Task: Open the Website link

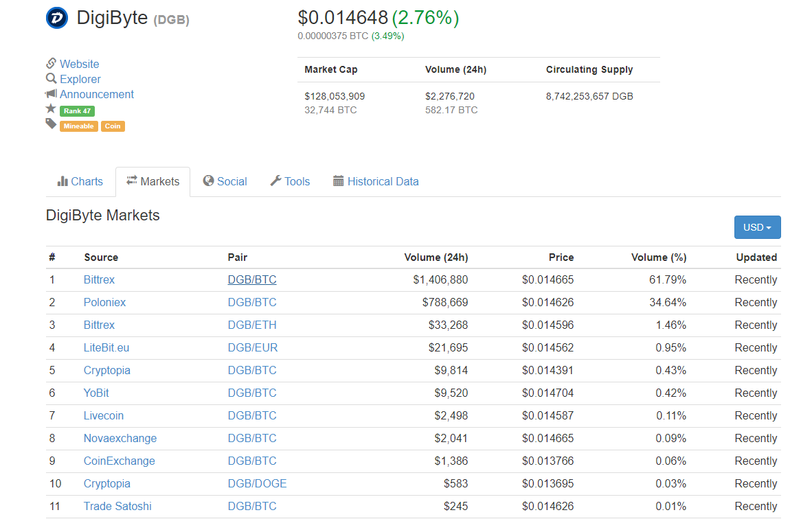Action: click(x=79, y=64)
